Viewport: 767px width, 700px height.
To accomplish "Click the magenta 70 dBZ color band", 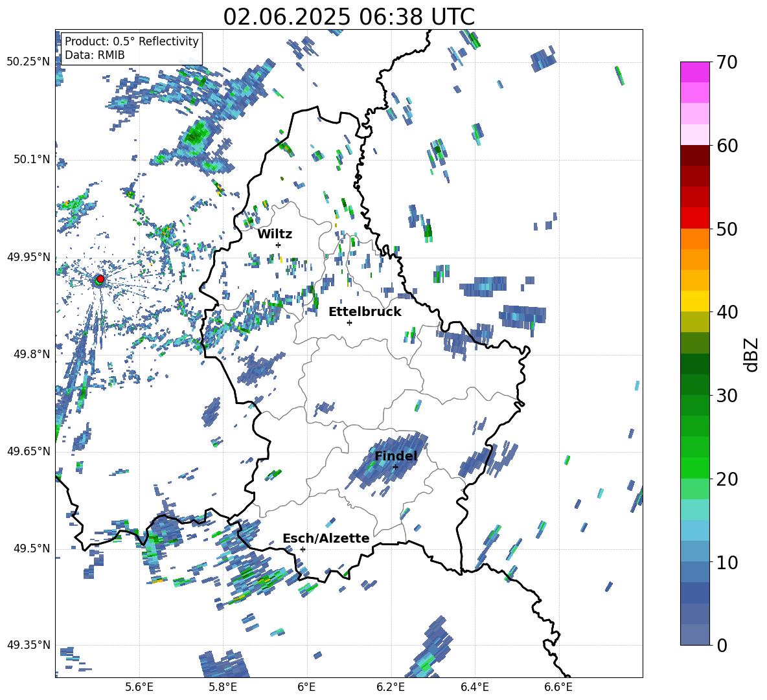I will (694, 72).
